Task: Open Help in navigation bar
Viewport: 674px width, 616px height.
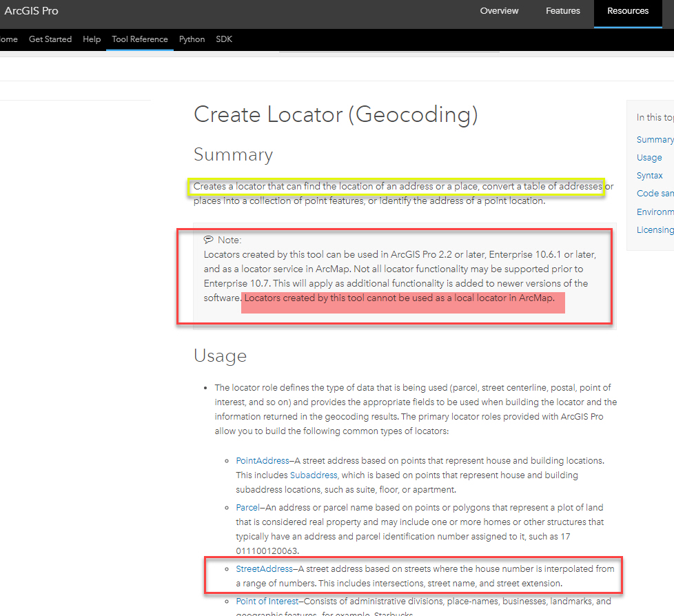Action: click(92, 39)
